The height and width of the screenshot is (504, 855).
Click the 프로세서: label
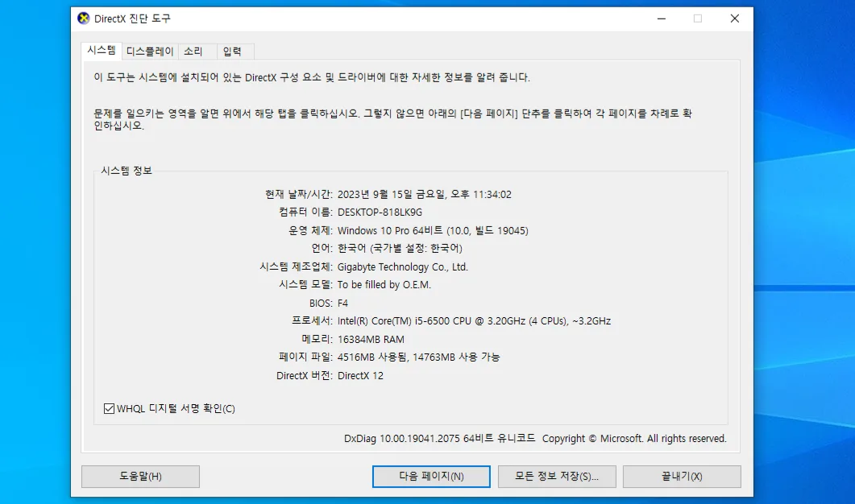click(x=312, y=321)
